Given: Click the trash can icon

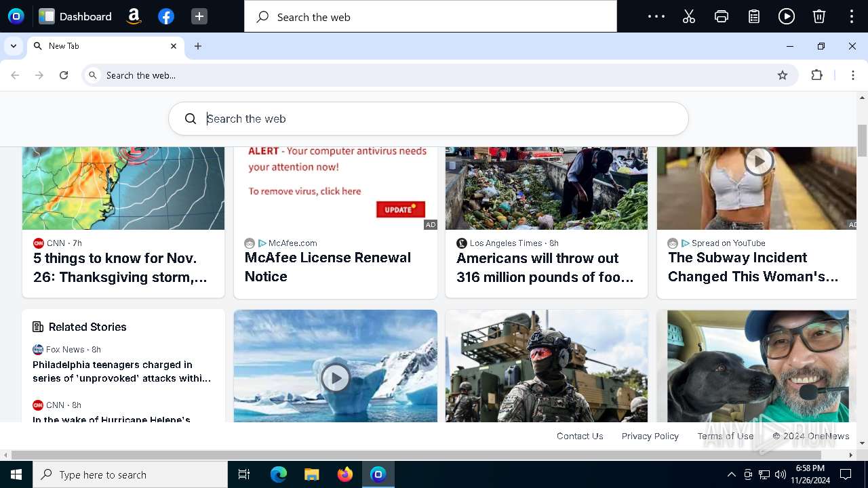Looking at the screenshot, I should pos(819,16).
